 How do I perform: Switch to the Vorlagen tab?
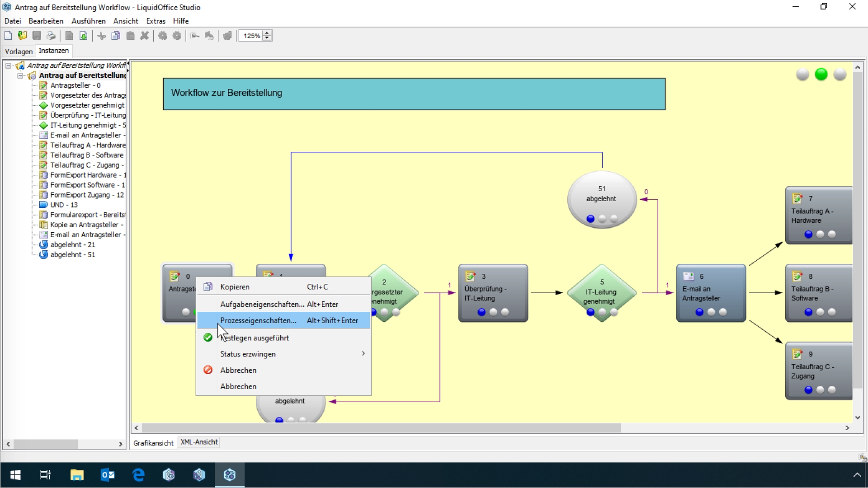point(19,51)
